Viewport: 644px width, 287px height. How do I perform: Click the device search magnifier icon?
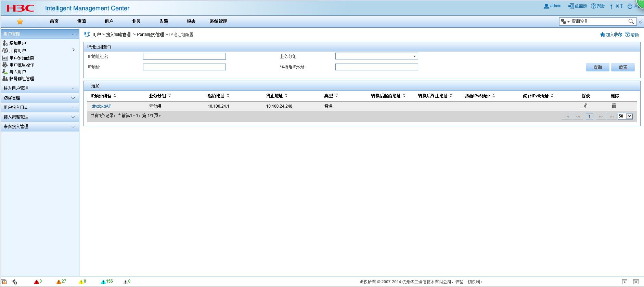[631, 22]
